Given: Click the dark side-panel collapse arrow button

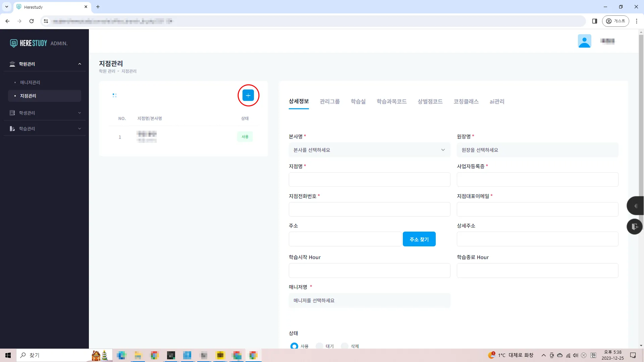Looking at the screenshot, I should point(635,206).
